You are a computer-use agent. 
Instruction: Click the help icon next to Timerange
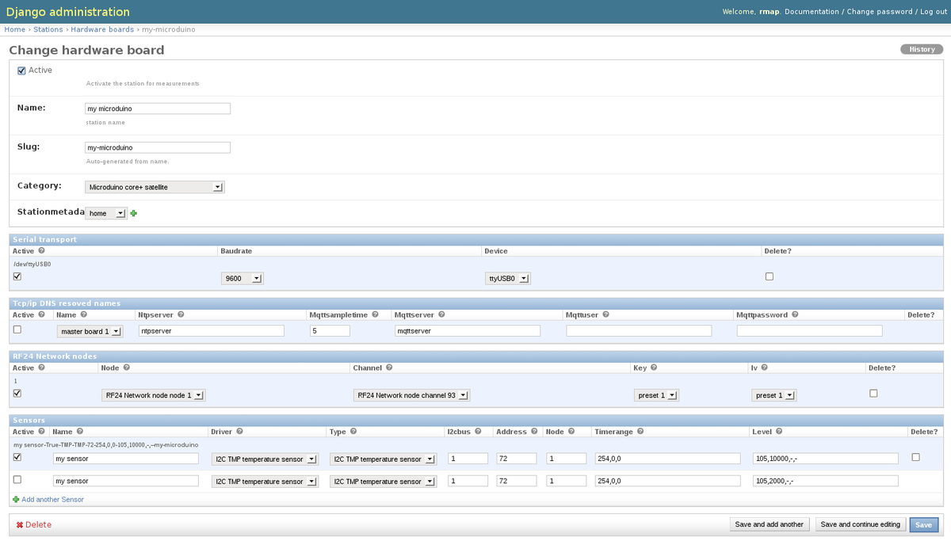pyautogui.click(x=640, y=432)
